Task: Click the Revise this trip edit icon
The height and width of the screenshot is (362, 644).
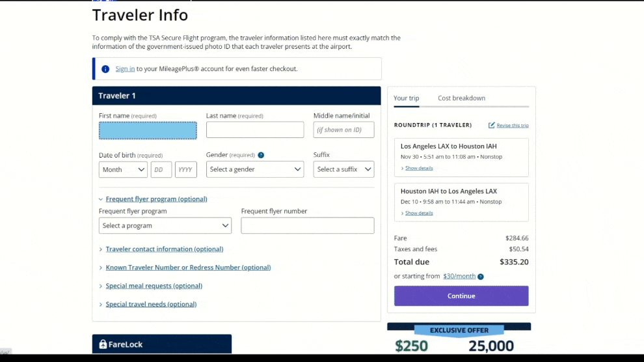Action: pyautogui.click(x=492, y=125)
